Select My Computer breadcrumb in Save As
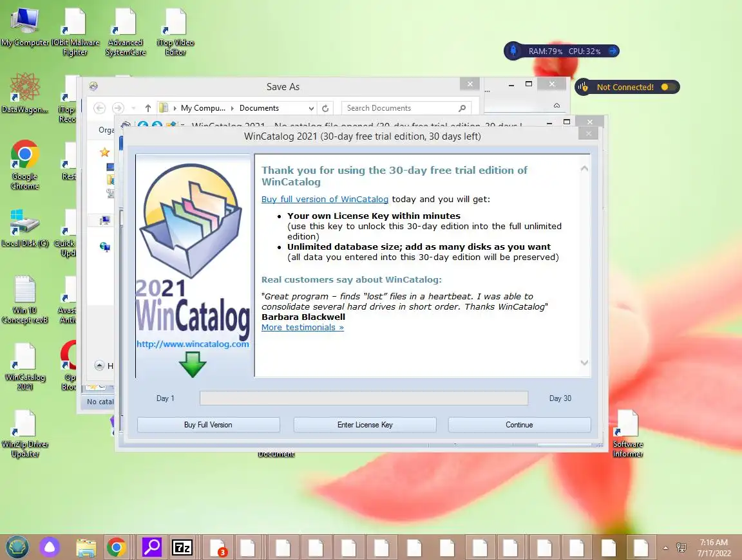The height and width of the screenshot is (560, 742). [x=203, y=108]
